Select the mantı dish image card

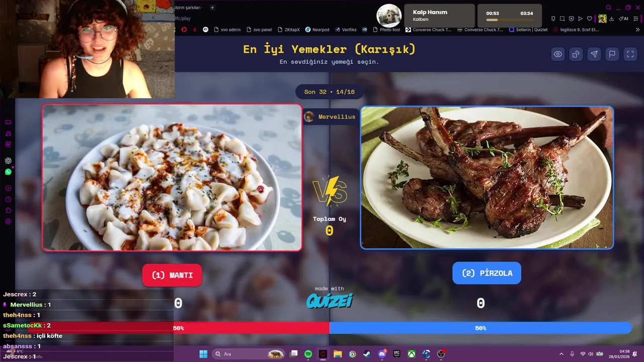172,177
